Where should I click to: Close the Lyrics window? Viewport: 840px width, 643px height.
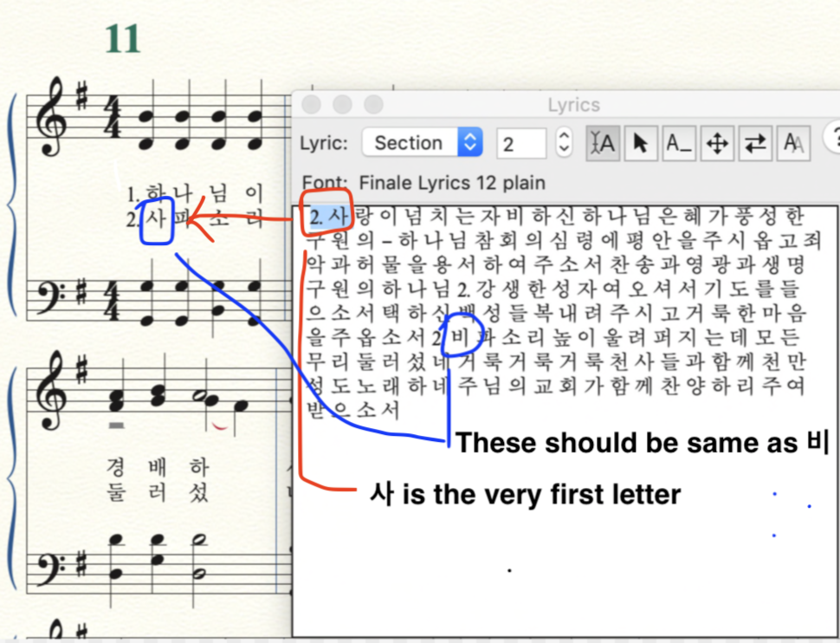(312, 105)
